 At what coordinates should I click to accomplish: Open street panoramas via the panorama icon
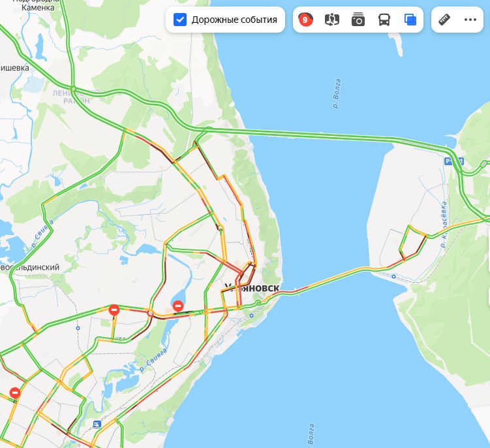pos(332,20)
